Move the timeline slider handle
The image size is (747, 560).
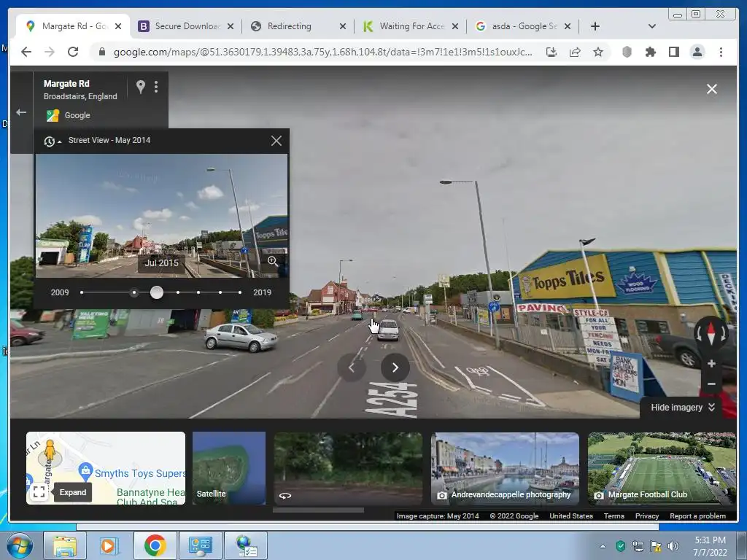click(157, 292)
